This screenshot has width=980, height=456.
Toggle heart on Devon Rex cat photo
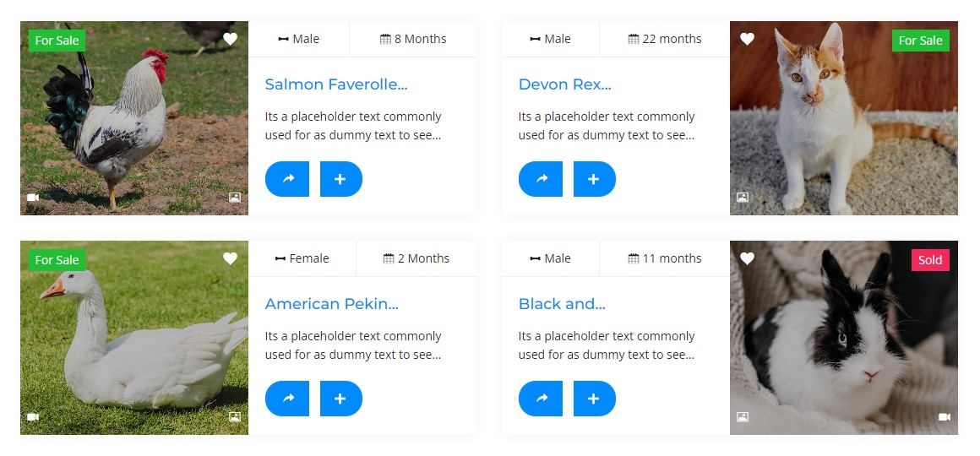(747, 39)
